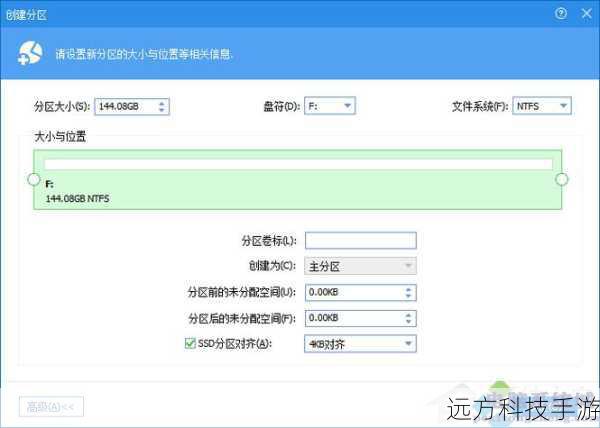Toggle the SSD partition alignment checkbox
Image resolution: width=600 pixels, height=428 pixels.
click(190, 343)
